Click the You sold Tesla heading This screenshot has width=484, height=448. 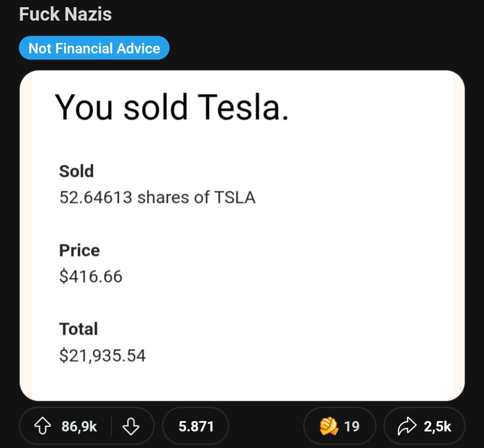172,108
